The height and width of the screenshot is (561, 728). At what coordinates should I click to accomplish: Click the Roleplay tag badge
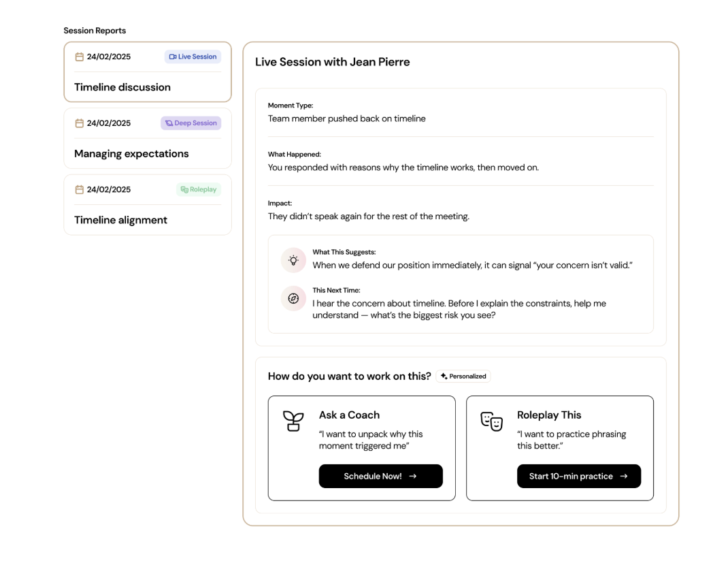[x=198, y=189]
